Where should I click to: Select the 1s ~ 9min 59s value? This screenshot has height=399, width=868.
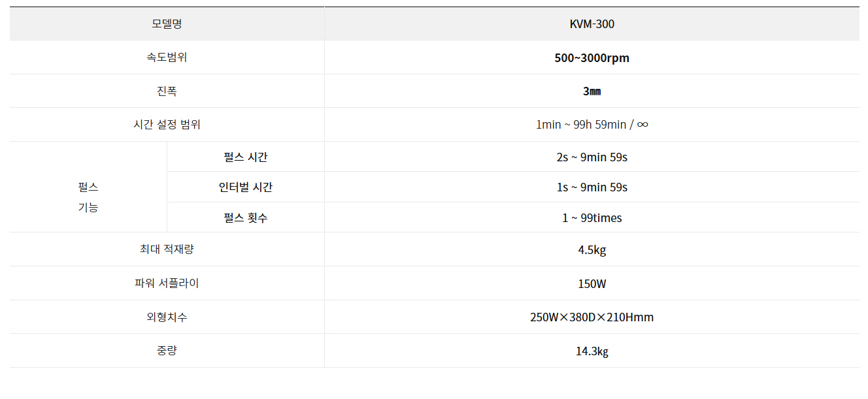point(592,187)
